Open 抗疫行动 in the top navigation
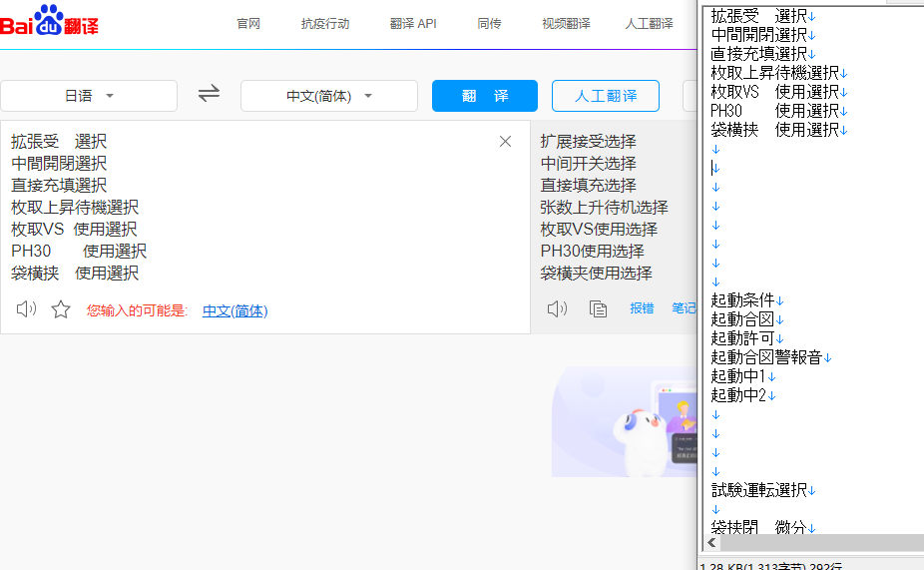The height and width of the screenshot is (570, 924). coord(325,24)
